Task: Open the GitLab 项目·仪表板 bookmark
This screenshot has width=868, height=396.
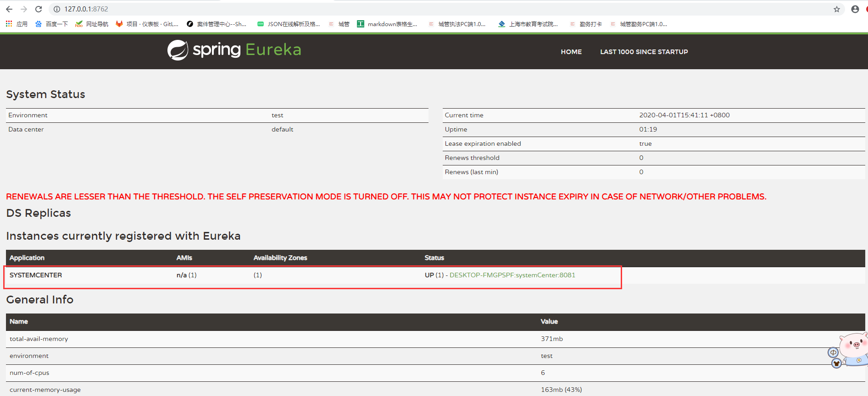Action: pos(147,24)
